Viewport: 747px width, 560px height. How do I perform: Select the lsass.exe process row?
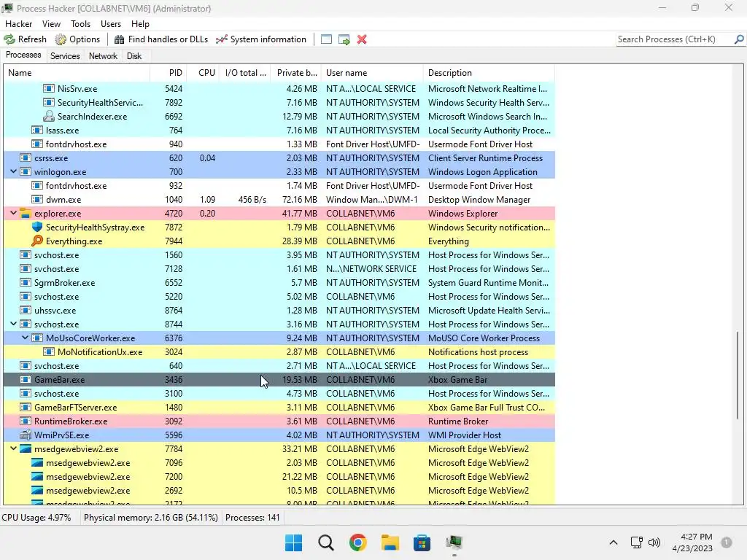pyautogui.click(x=279, y=131)
